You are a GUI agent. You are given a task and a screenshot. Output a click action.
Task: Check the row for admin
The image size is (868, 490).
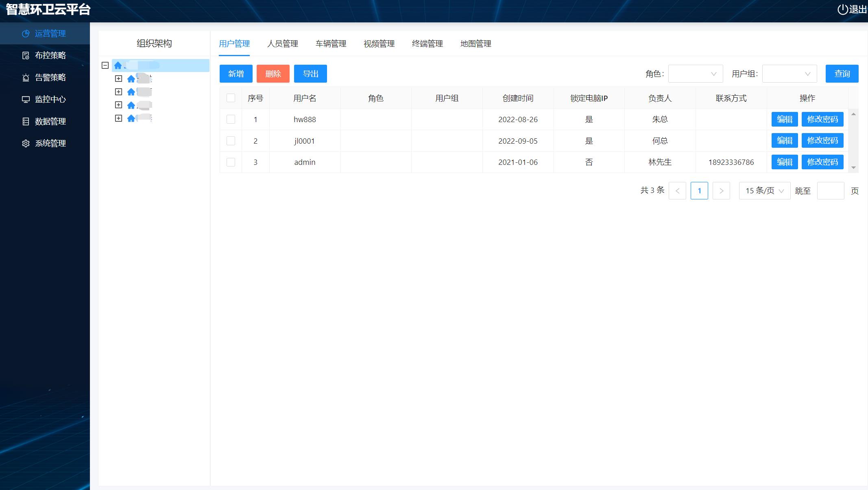231,162
